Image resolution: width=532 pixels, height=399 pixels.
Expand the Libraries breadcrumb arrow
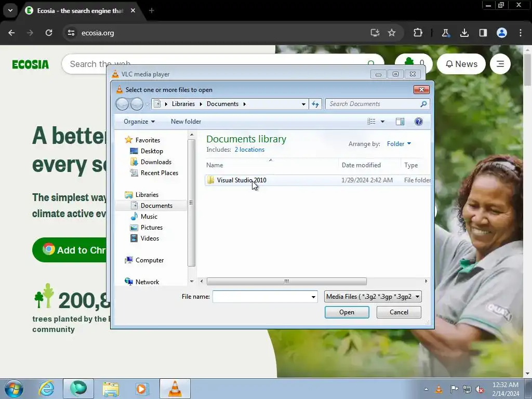(x=201, y=104)
